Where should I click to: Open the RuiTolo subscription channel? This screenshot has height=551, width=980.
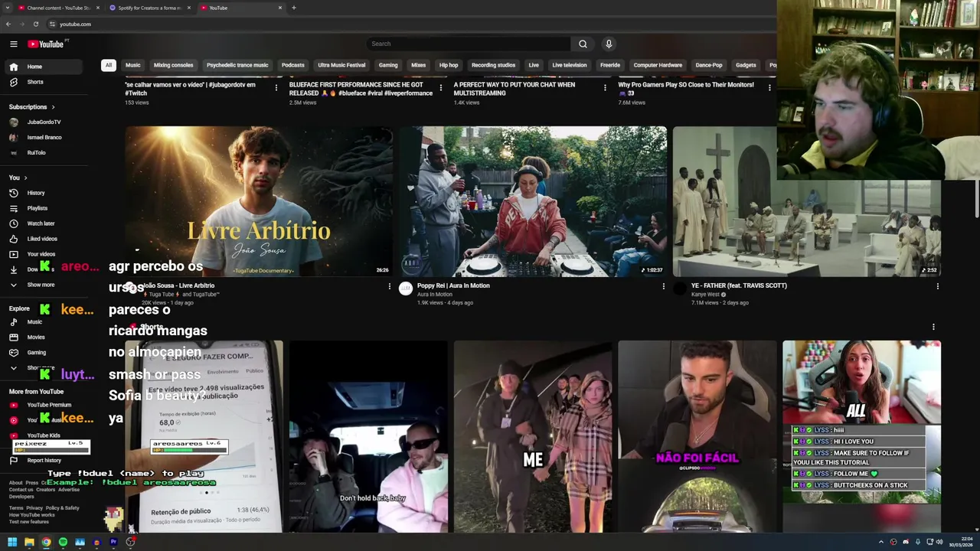(42, 152)
